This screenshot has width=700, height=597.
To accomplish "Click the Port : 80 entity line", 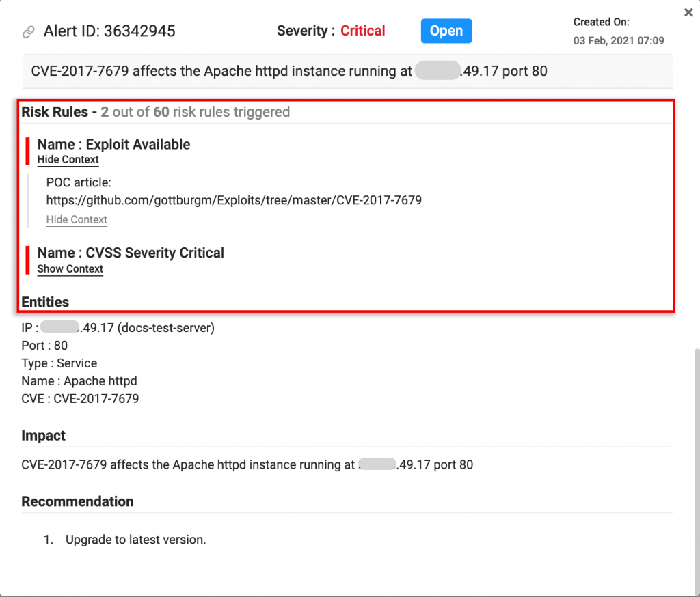I will pyautogui.click(x=44, y=346).
